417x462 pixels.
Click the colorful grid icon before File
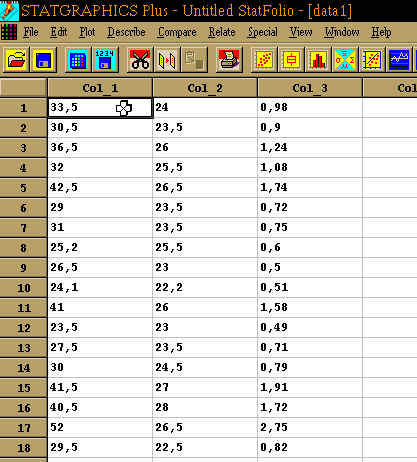9,32
